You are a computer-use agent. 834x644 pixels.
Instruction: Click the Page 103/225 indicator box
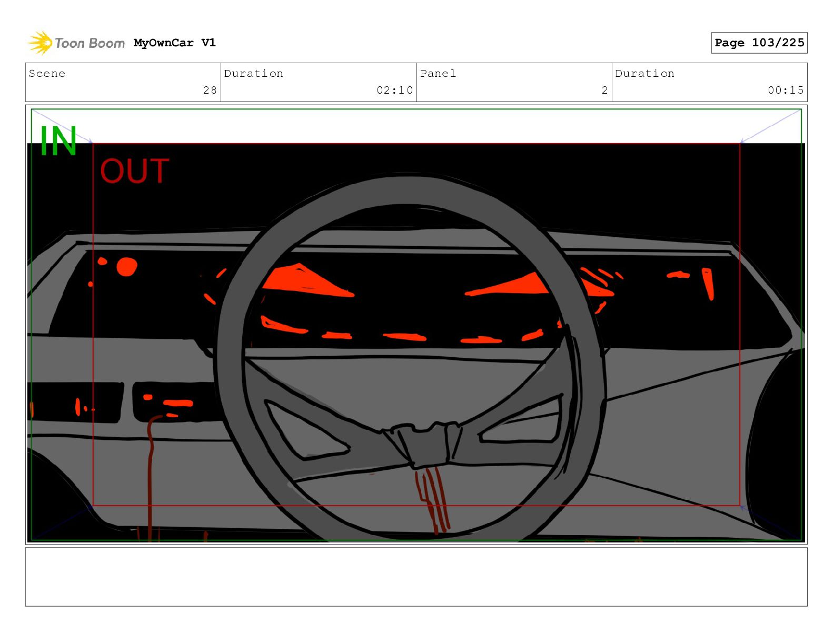[x=759, y=43]
